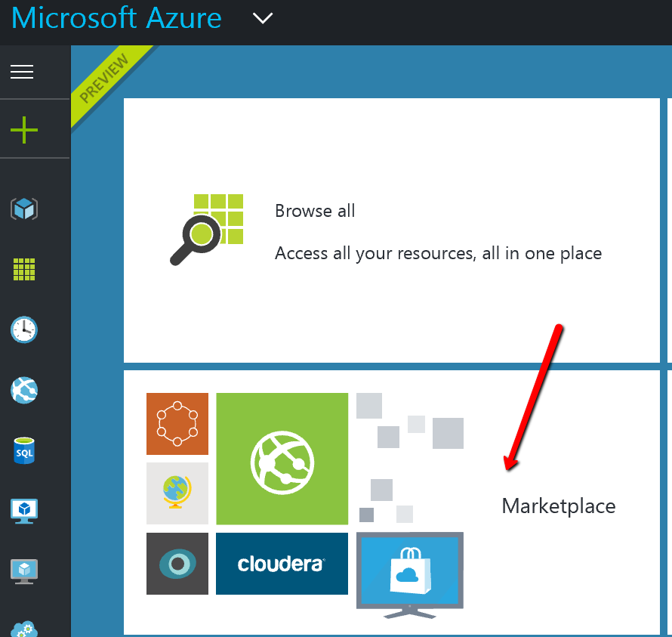Open the web apps globe sidebar icon
Screen dimensions: 672x637
point(24,390)
